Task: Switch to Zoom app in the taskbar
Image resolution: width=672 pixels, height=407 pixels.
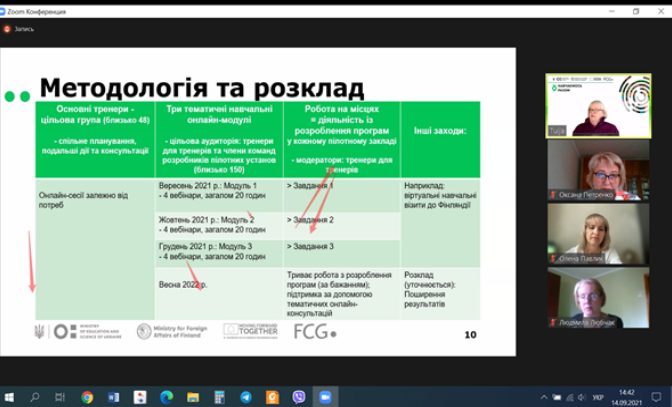Action: pos(325,396)
